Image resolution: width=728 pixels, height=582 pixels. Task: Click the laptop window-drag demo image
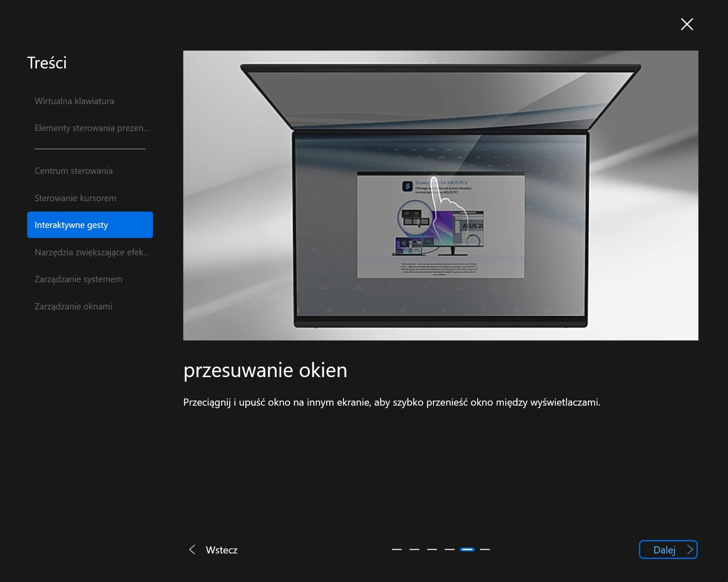[x=440, y=195]
